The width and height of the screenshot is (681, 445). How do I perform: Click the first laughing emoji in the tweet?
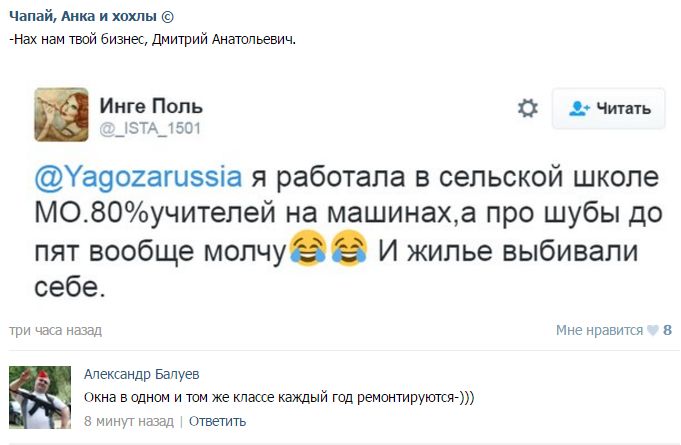tap(308, 246)
